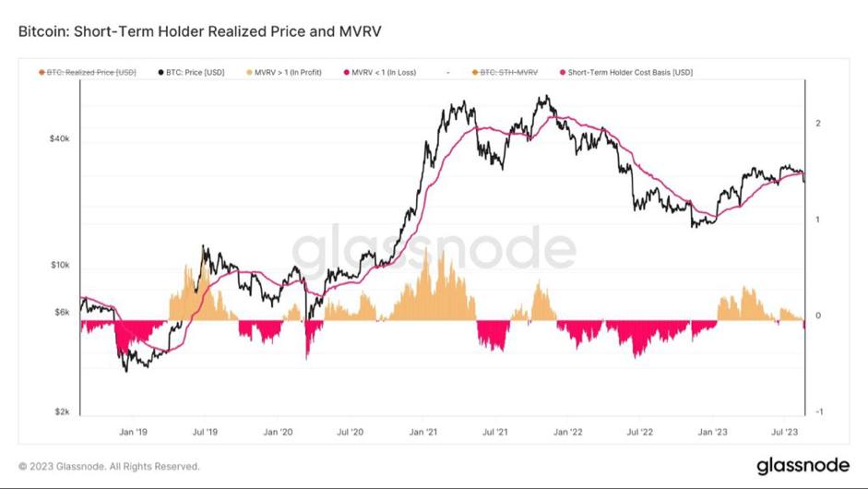The image size is (868, 489).
Task: Click the Jul '23 x-axis label
Action: tap(783, 431)
